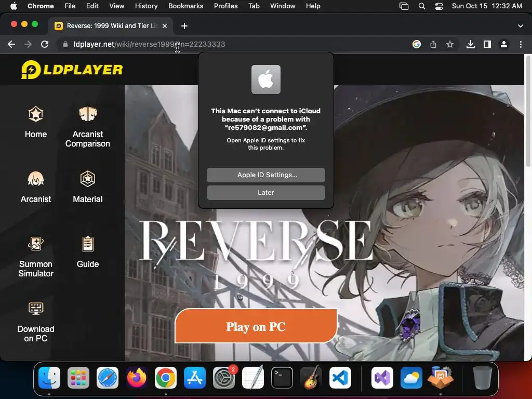Image resolution: width=532 pixels, height=399 pixels.
Task: Open the Window menu
Action: click(x=283, y=6)
